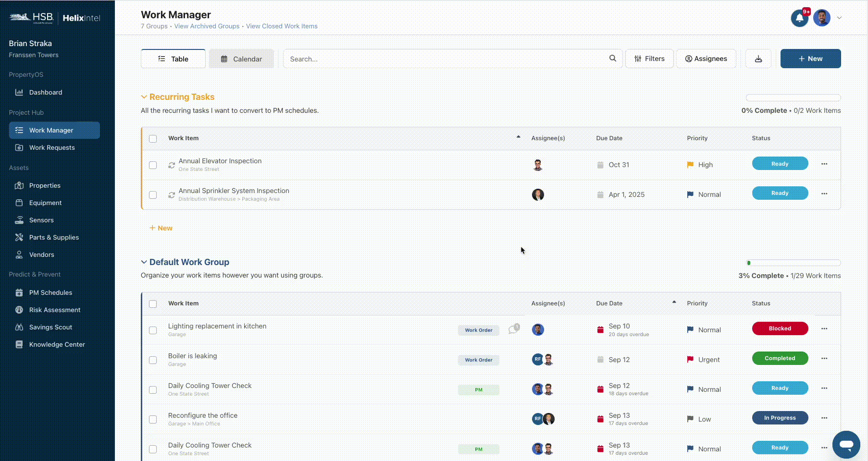Viewport: 868px width, 461px height.
Task: Open the Assignees filter
Action: coord(706,59)
